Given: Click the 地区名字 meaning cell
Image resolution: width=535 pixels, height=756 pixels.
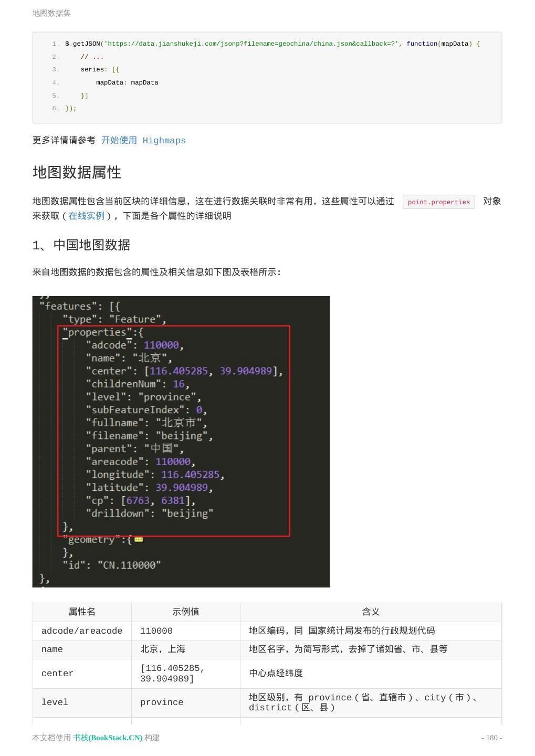Looking at the screenshot, I should (371, 650).
